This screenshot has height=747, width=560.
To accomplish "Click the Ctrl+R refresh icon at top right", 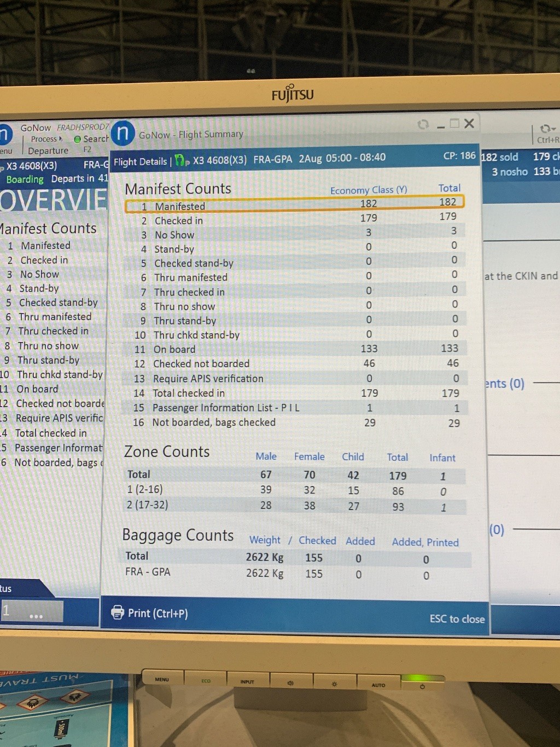I will (546, 129).
